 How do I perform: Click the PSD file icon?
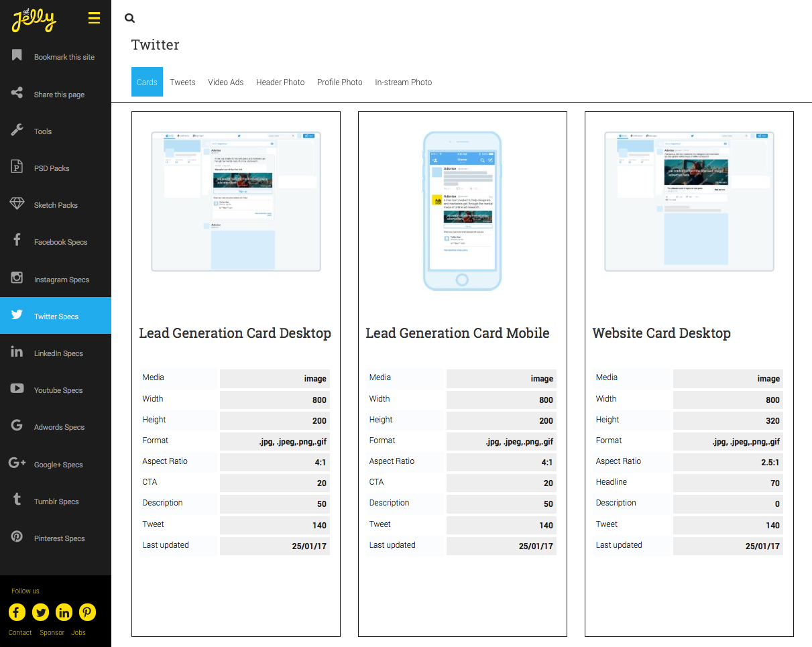coord(17,167)
